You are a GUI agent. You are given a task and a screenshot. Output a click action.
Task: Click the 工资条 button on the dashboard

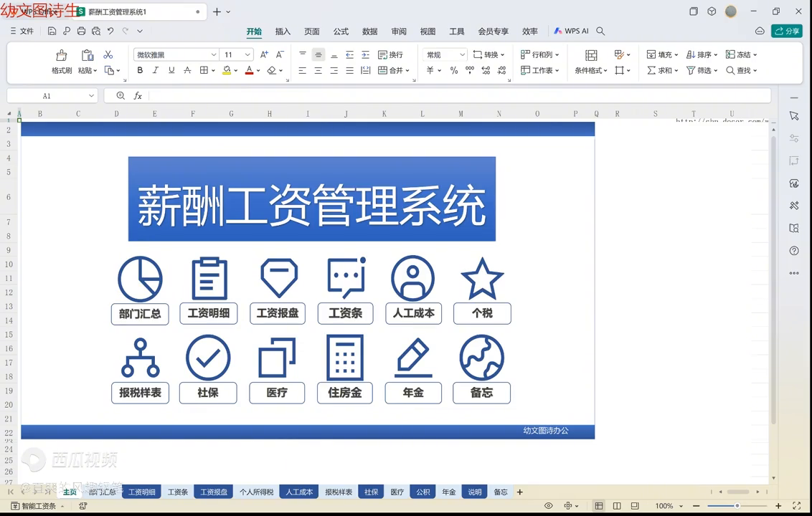[345, 313]
